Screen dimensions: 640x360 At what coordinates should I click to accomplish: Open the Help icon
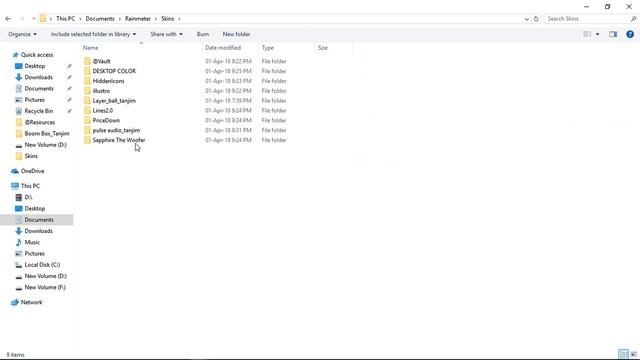point(630,34)
